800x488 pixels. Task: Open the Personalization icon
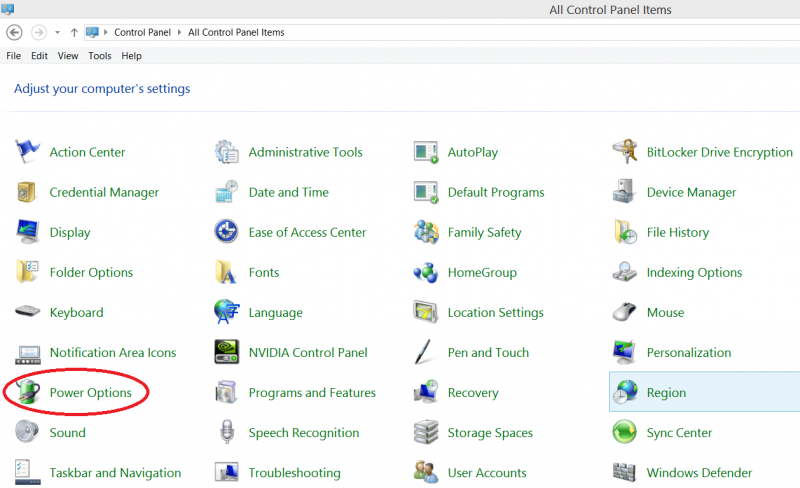coord(624,352)
